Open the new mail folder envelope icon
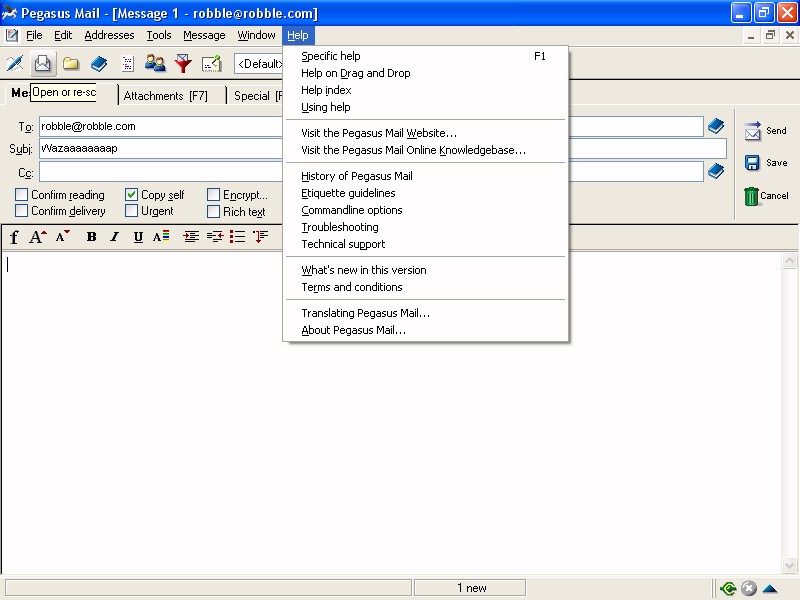800x600 pixels. click(x=43, y=63)
